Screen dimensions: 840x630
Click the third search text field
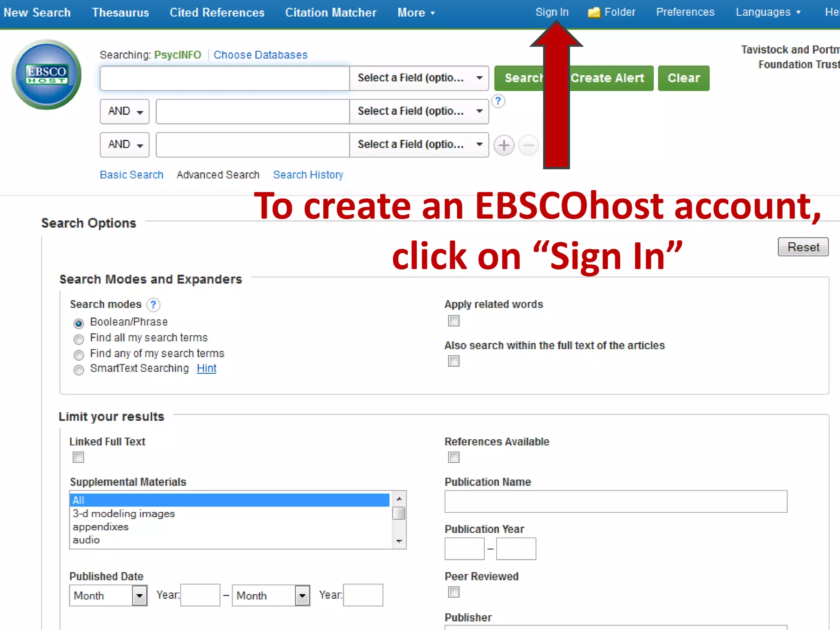[253, 144]
